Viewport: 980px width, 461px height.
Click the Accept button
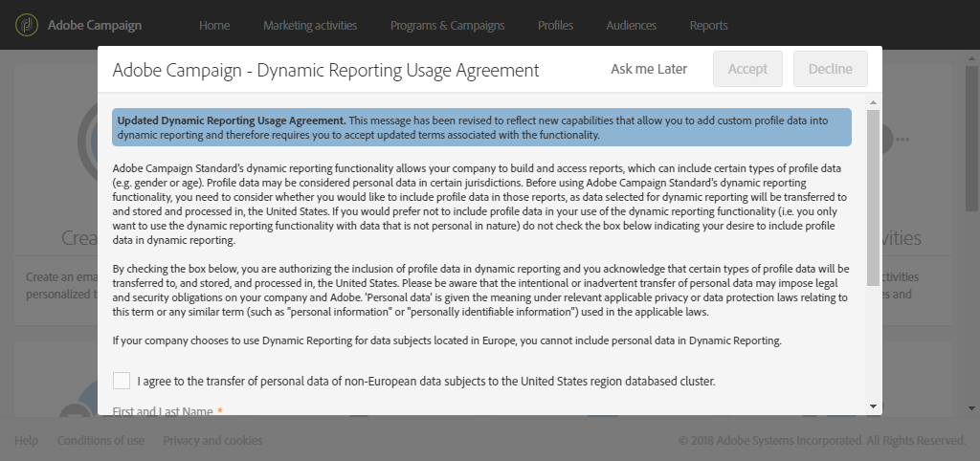click(x=747, y=69)
